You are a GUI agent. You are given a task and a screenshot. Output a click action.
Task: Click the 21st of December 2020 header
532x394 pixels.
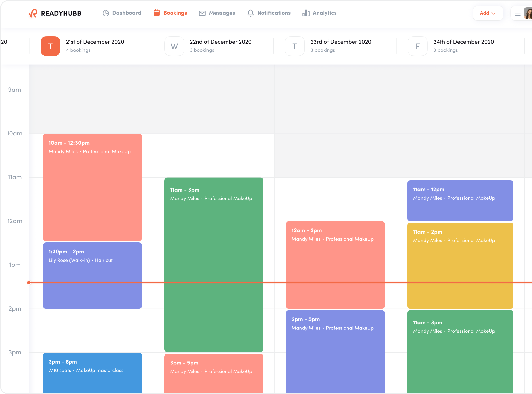tap(95, 42)
